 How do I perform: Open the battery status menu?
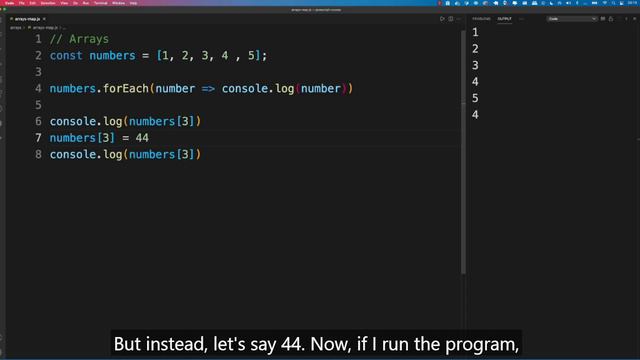[594, 3]
